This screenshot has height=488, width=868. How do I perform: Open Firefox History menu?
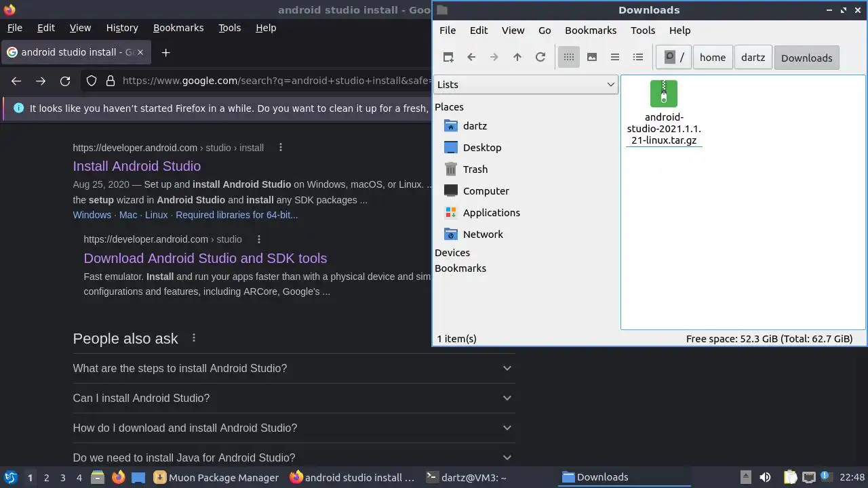pos(122,28)
